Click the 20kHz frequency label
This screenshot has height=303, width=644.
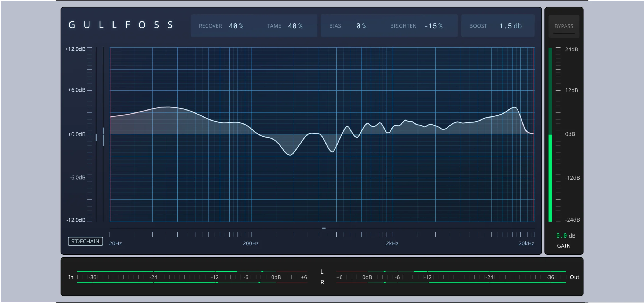tap(526, 243)
